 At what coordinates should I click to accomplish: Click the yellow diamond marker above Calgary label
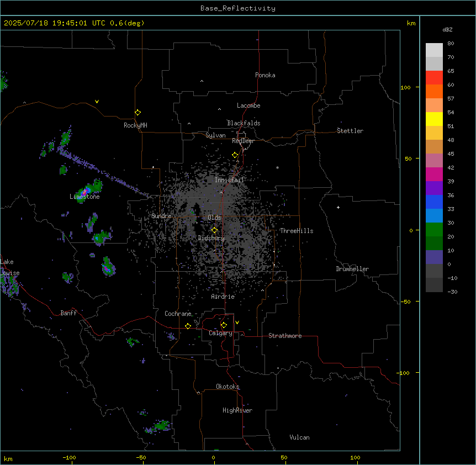[x=224, y=325]
